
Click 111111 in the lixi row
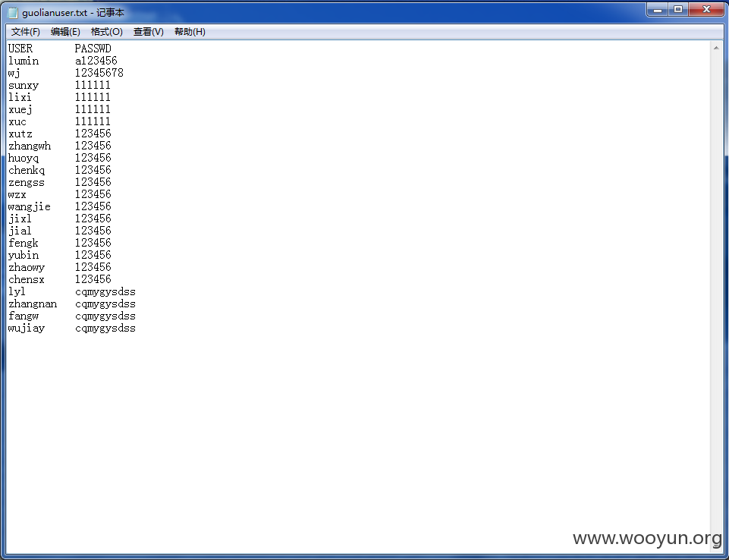pyautogui.click(x=93, y=97)
